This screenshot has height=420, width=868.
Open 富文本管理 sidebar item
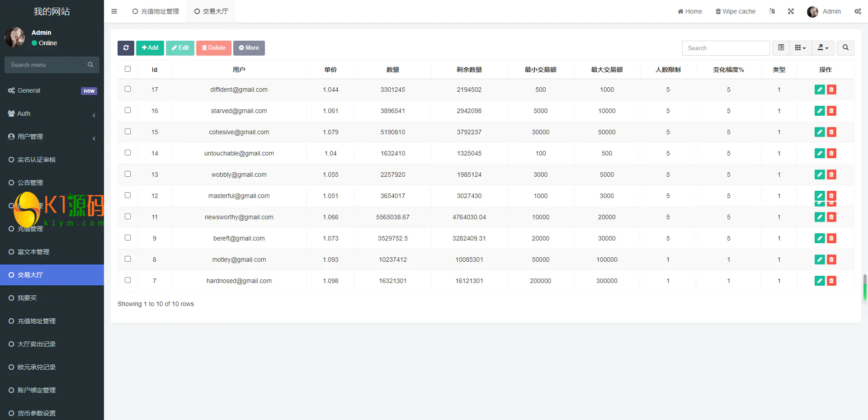click(52, 252)
